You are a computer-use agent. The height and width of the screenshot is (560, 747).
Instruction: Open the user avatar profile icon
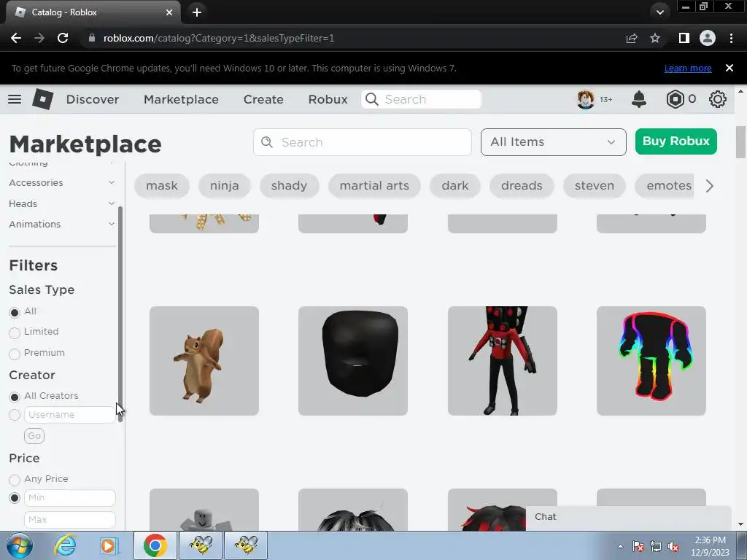[586, 99]
